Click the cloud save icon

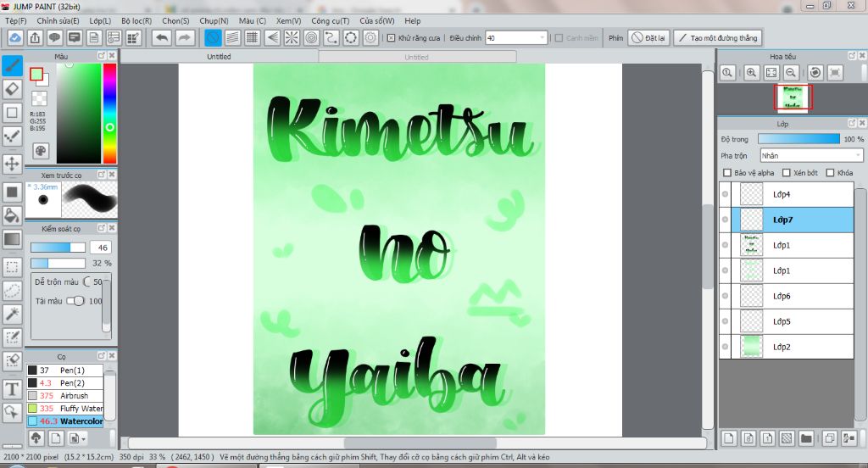click(15, 37)
